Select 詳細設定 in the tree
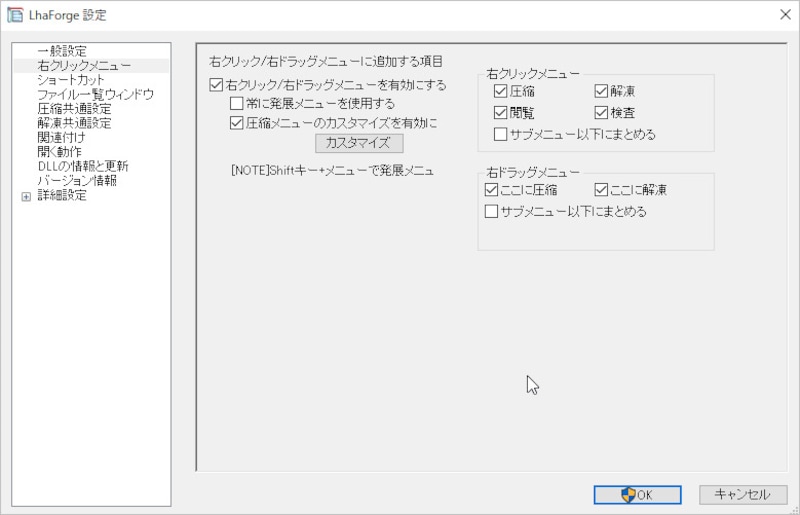 [x=62, y=195]
